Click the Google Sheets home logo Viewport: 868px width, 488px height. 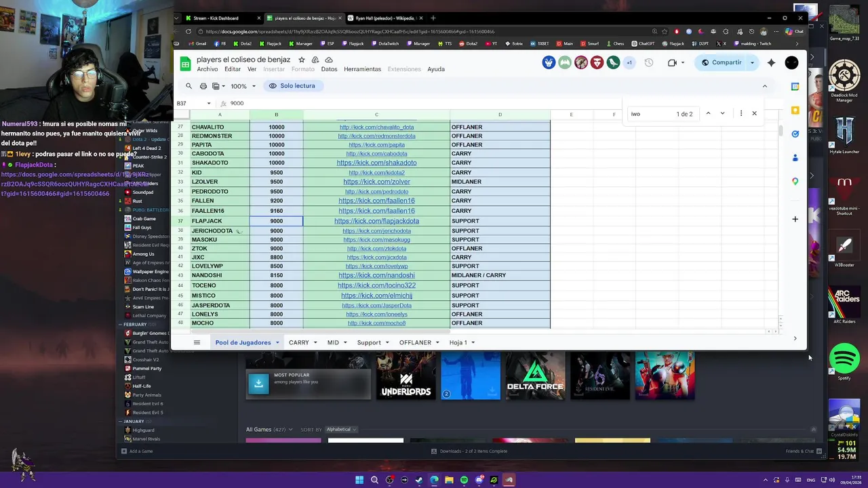185,64
